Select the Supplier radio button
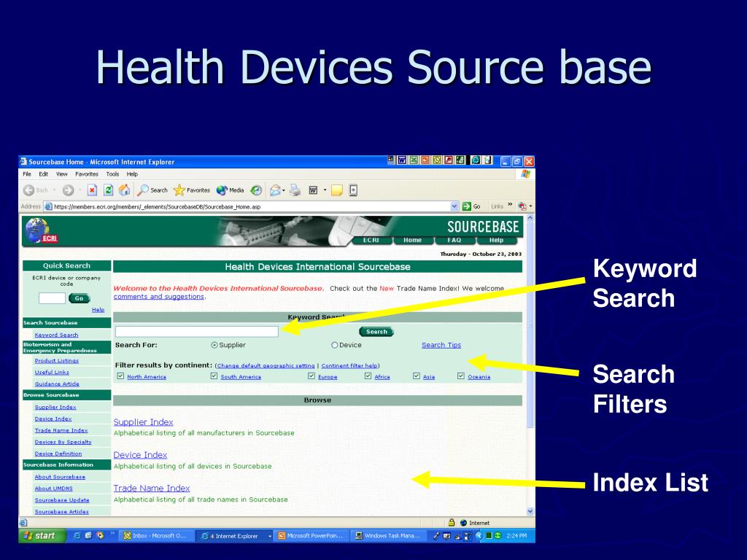The image size is (747, 560). pos(214,345)
